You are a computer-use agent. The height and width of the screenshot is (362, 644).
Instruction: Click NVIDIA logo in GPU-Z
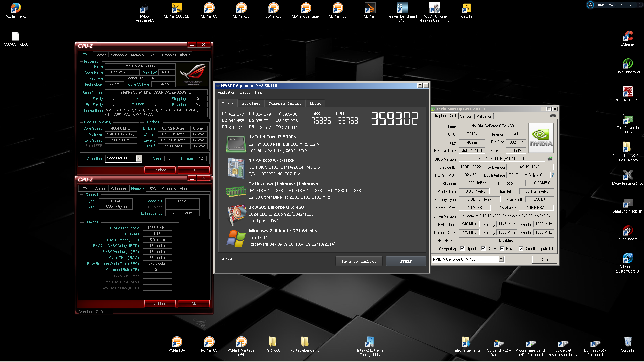pyautogui.click(x=541, y=138)
